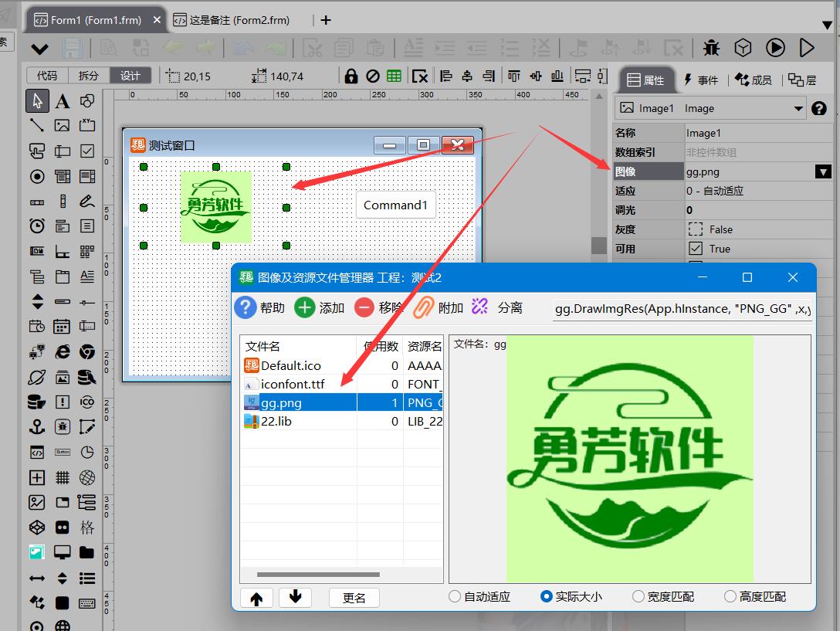Click the blue help question icon
The width and height of the screenshot is (840, 631).
click(245, 307)
